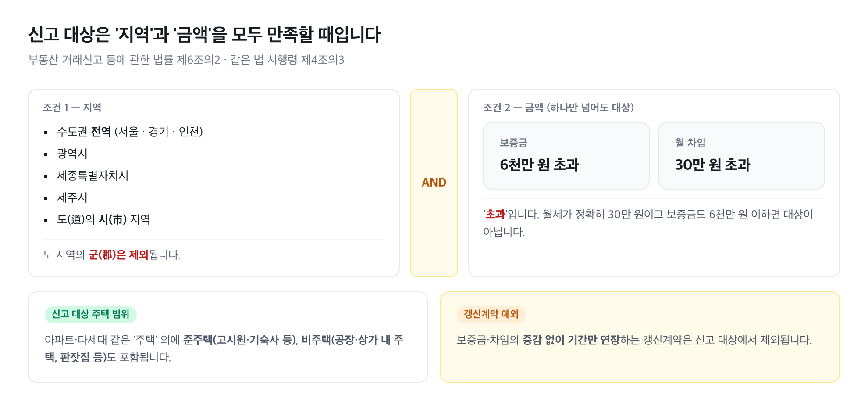Click the main heading about 신고 대상
The width and height of the screenshot is (868, 409).
(204, 35)
